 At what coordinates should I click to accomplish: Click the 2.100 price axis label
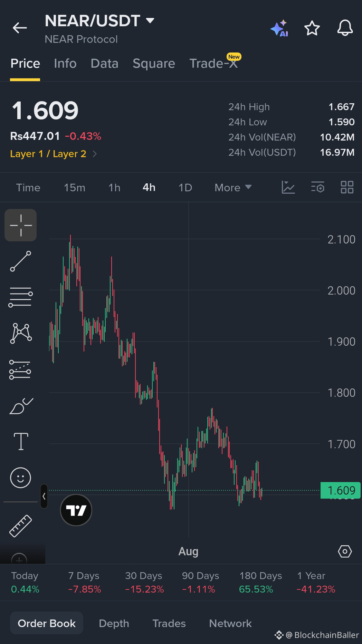tap(341, 239)
